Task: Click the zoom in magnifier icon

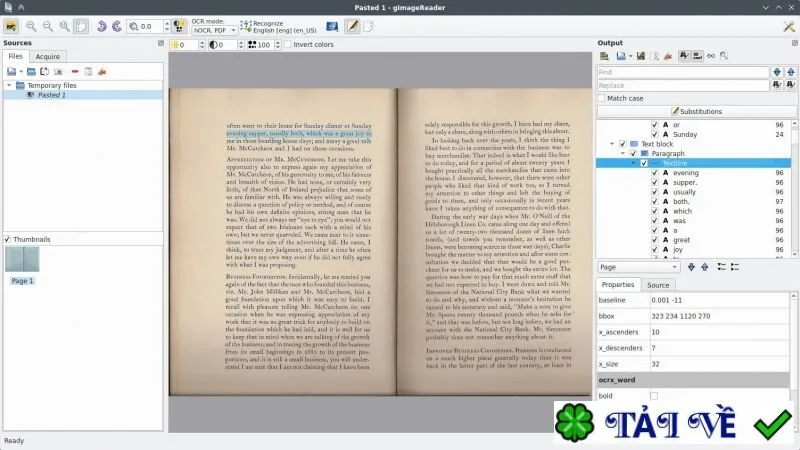Action: pos(31,26)
